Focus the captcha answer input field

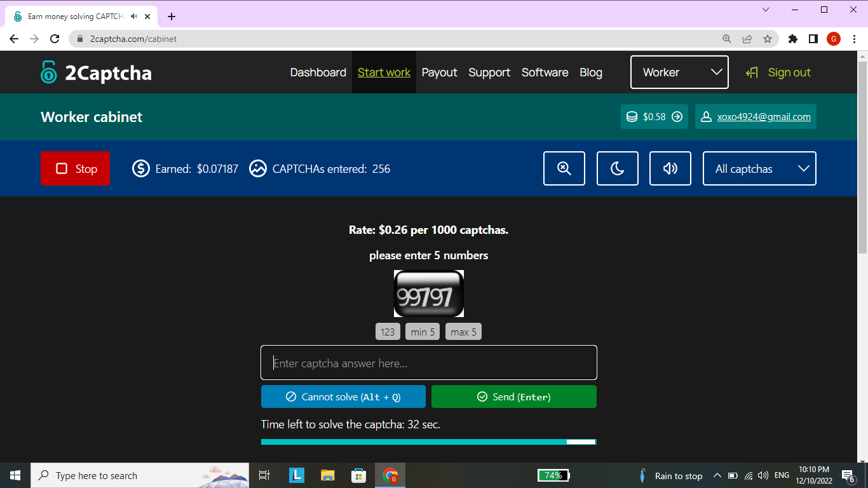pos(429,363)
